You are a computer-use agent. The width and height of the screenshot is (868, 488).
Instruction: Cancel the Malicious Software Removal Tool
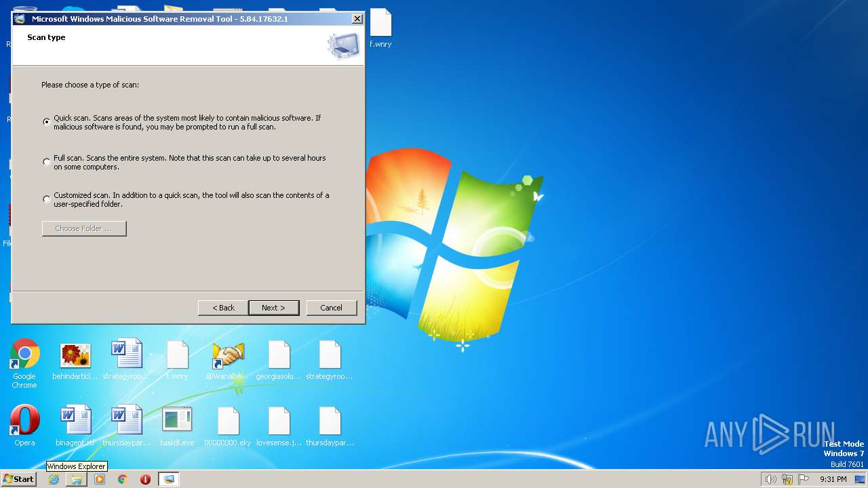pos(332,308)
